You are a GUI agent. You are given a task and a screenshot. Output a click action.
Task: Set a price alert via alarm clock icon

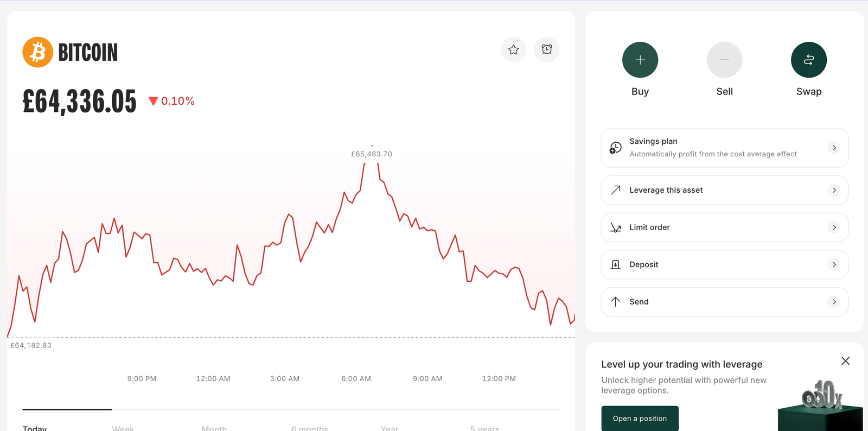click(547, 50)
